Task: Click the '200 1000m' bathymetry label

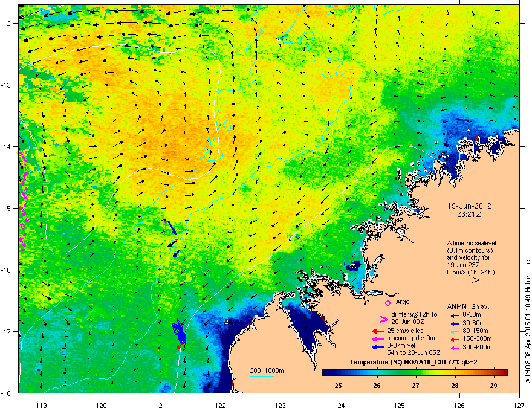Action: [267, 371]
